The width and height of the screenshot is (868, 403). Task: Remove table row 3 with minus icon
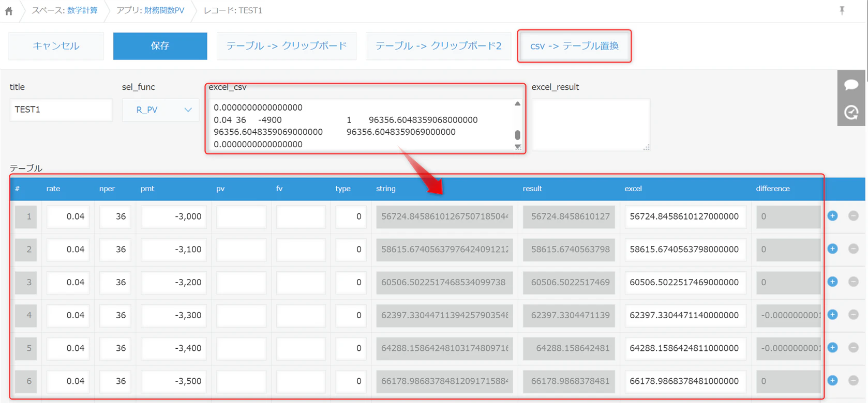click(x=854, y=282)
